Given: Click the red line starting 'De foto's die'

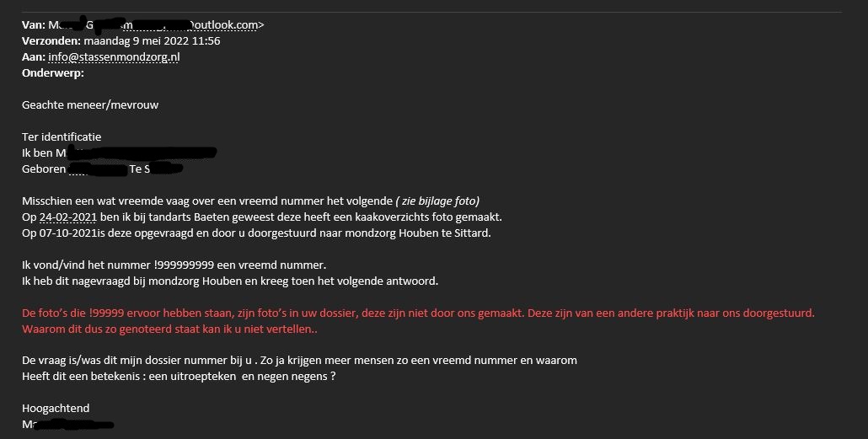Looking at the screenshot, I should point(253,313).
